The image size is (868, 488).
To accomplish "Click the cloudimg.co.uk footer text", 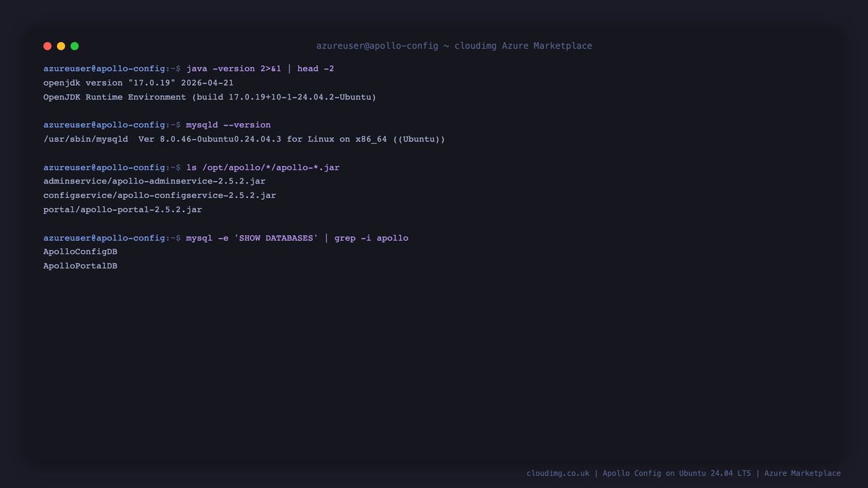I will 558,473.
